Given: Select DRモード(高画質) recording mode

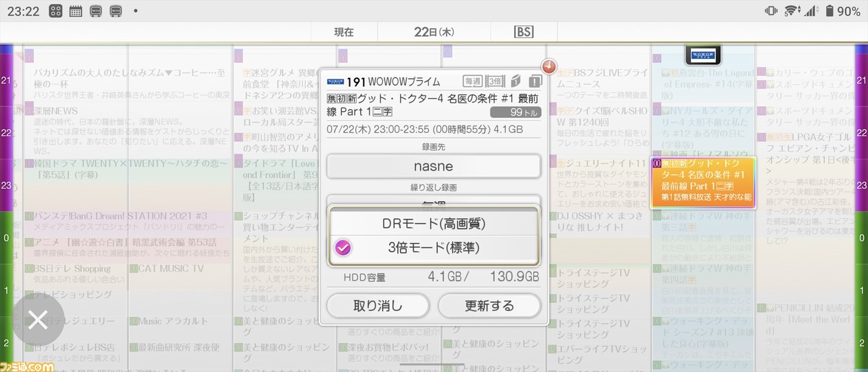Looking at the screenshot, I should tap(434, 224).
